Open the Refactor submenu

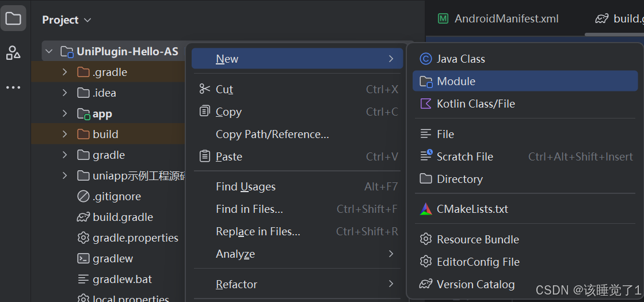click(236, 284)
